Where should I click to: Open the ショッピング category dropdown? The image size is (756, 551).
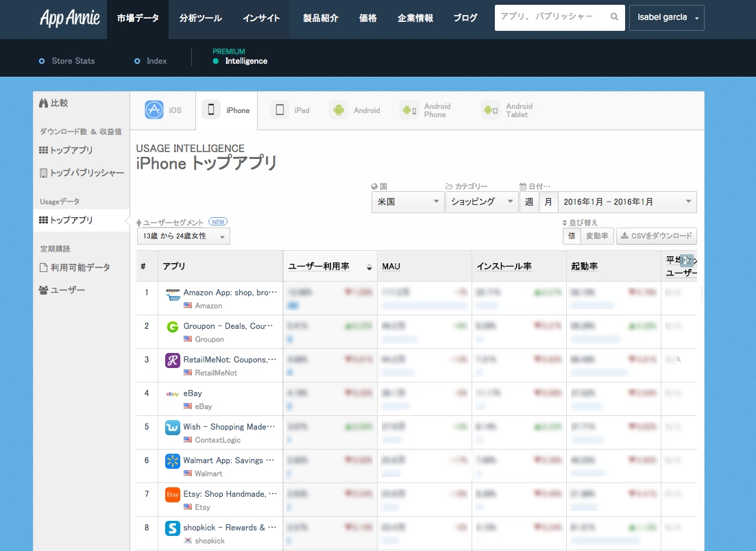482,202
